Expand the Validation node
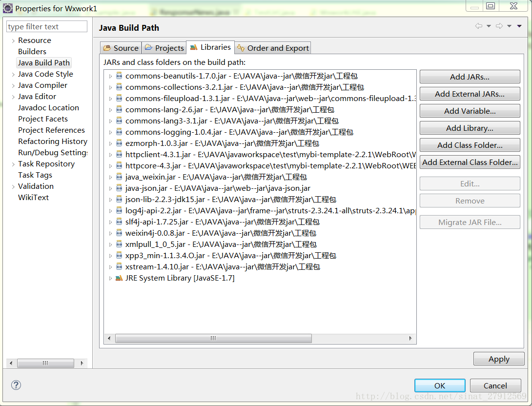 pos(13,186)
